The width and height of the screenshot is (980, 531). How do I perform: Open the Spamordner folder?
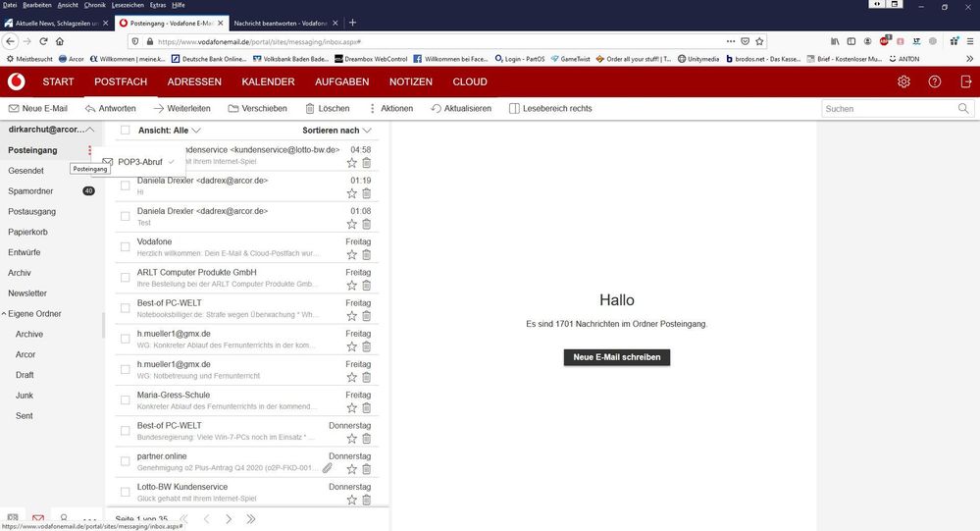point(30,190)
